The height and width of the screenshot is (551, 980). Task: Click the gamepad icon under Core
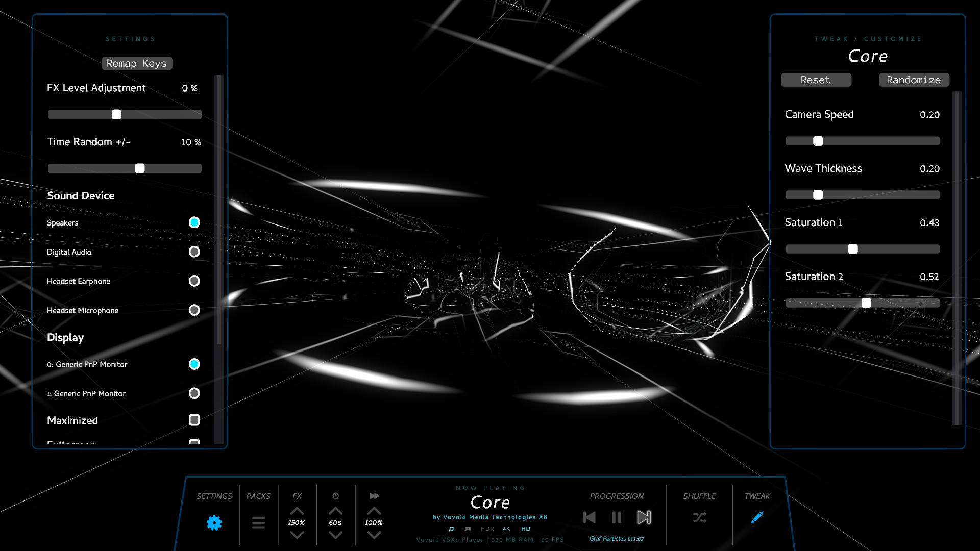468,529
